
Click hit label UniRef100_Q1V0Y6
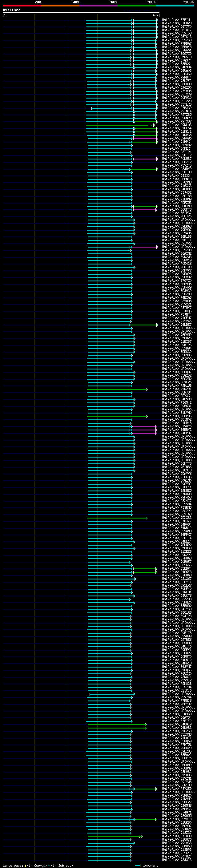(x=177, y=426)
